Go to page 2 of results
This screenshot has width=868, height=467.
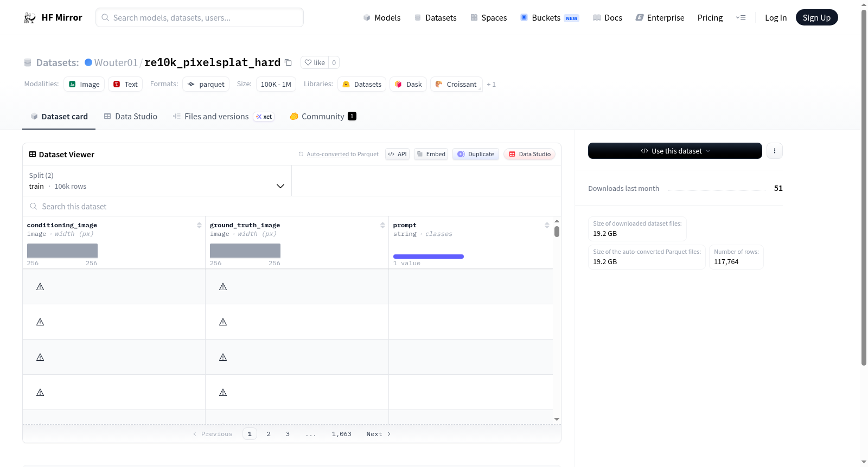[x=269, y=434]
